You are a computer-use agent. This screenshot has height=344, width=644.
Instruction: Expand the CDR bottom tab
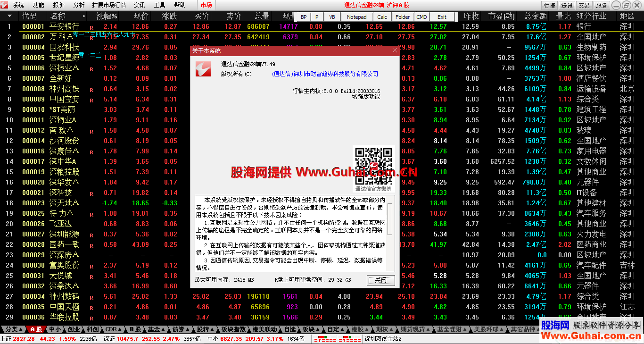pos(114,329)
